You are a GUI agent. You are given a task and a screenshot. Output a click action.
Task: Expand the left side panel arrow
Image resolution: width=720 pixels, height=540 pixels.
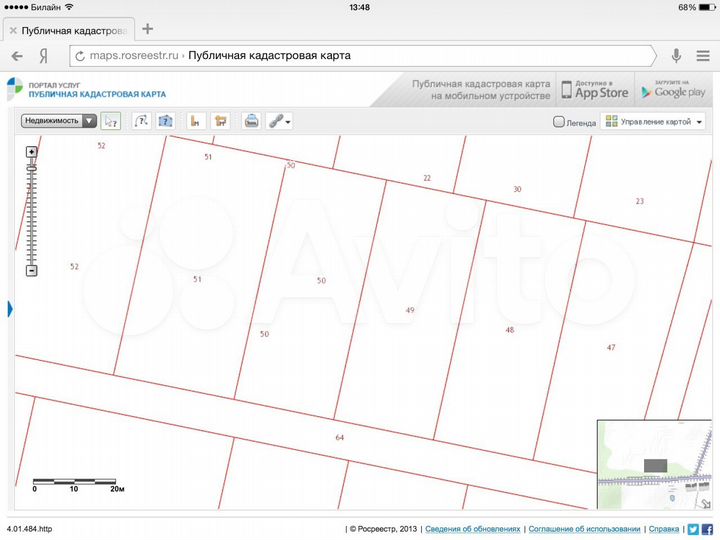tap(10, 309)
